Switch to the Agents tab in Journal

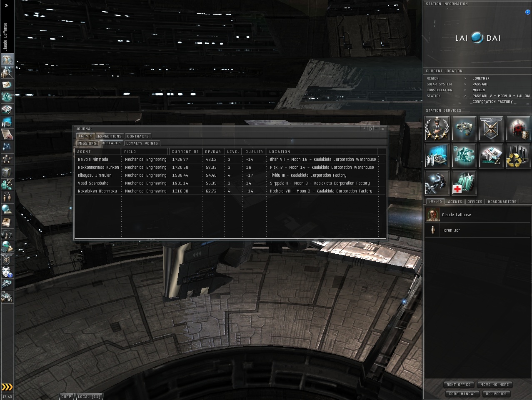pyautogui.click(x=85, y=136)
